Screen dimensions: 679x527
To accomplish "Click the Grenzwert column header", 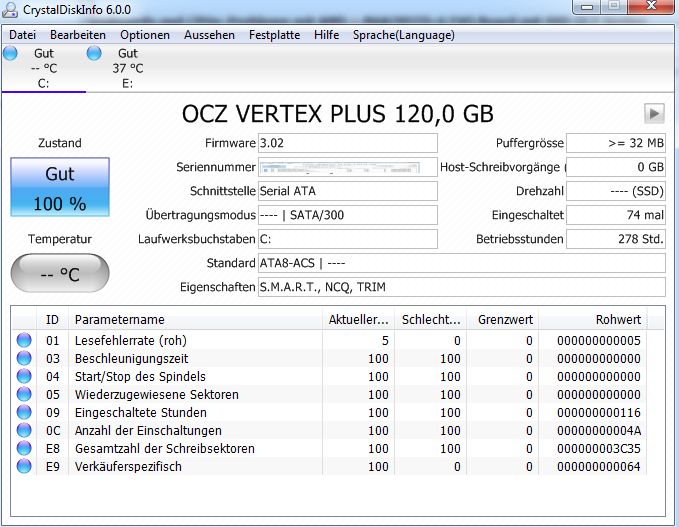I will (502, 320).
